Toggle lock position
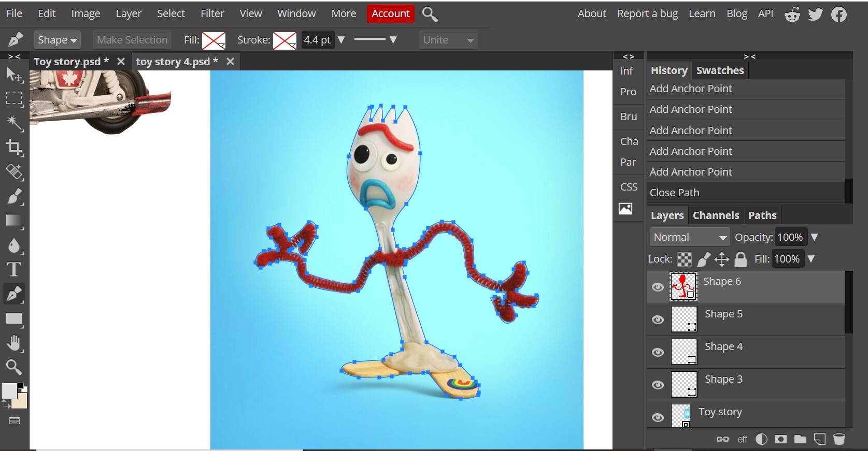 [x=722, y=259]
